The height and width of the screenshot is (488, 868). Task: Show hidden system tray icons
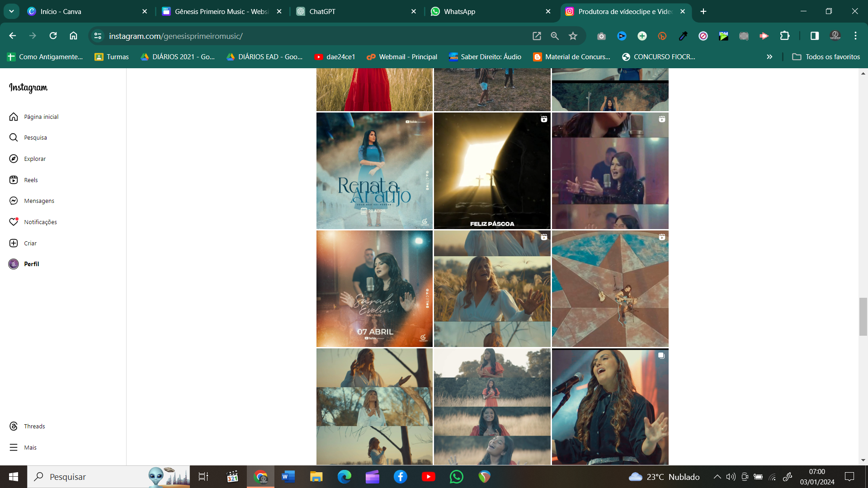click(x=717, y=477)
